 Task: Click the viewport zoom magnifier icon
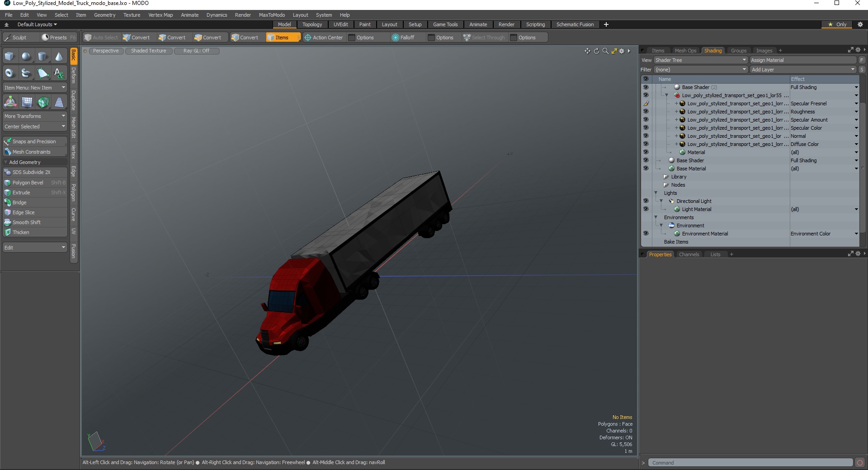(605, 51)
